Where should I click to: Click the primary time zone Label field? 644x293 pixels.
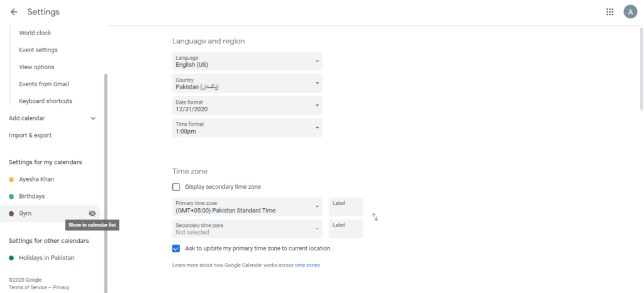pos(346,206)
